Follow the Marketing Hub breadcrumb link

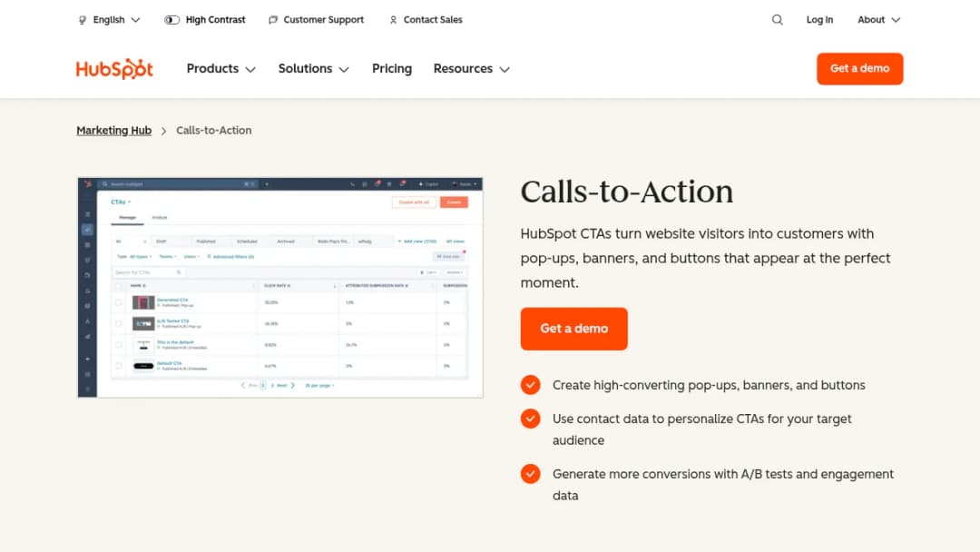coord(113,130)
